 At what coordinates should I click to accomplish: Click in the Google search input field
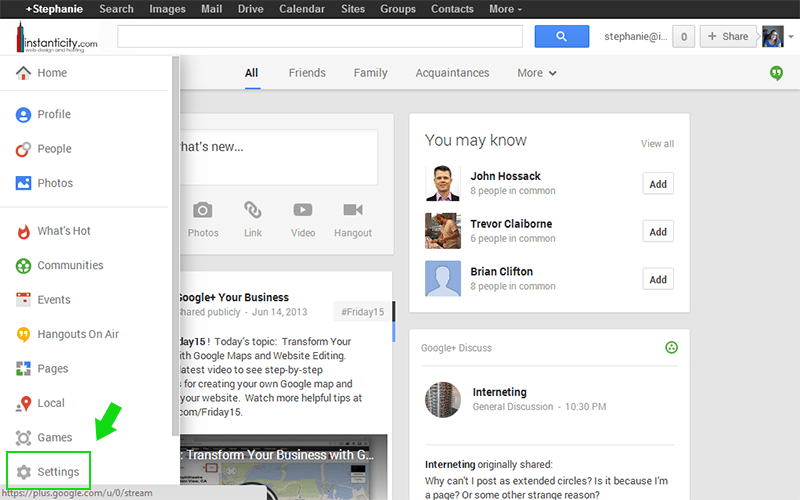pyautogui.click(x=320, y=36)
